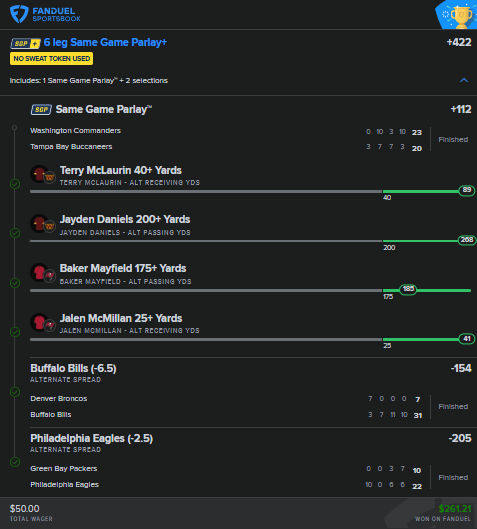Image resolution: width=477 pixels, height=529 pixels.
Task: Click green checkmark beside Jalen McMillan leg
Action: click(x=15, y=332)
